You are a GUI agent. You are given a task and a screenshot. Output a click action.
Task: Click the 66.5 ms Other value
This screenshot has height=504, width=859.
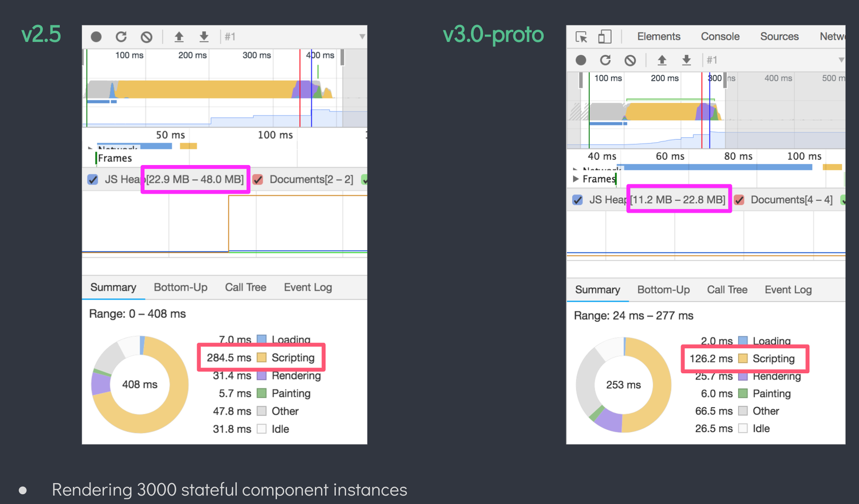click(714, 411)
